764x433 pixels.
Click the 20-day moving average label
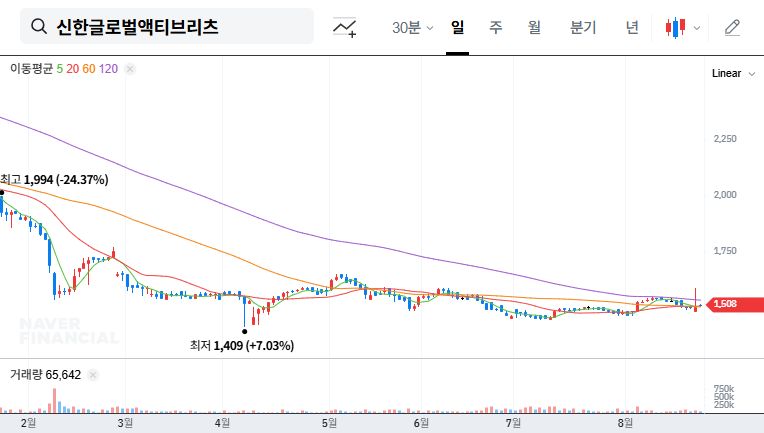click(x=73, y=69)
